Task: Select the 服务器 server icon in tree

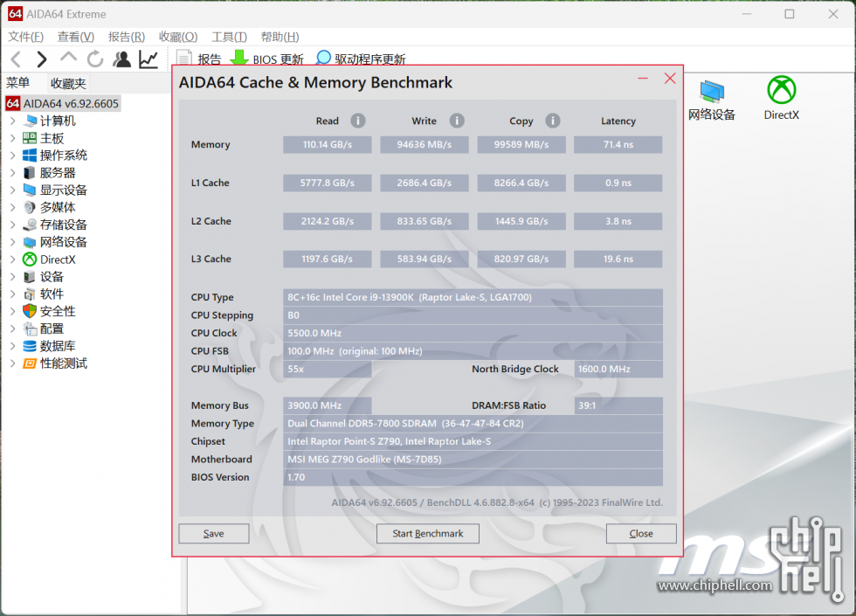Action: point(30,173)
